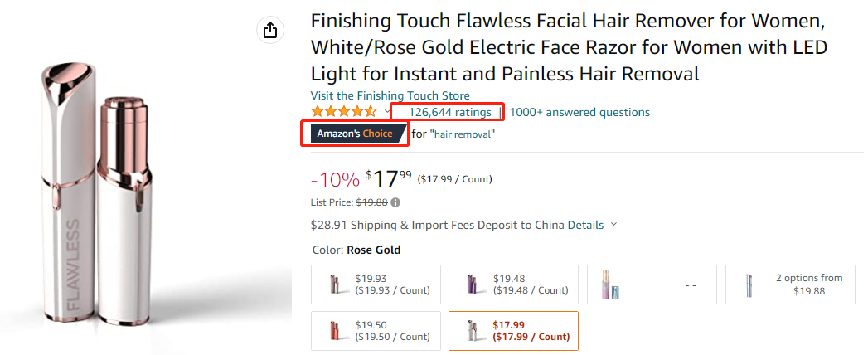Click the large $17.99 price
This screenshot has width=868, height=355.
(388, 178)
